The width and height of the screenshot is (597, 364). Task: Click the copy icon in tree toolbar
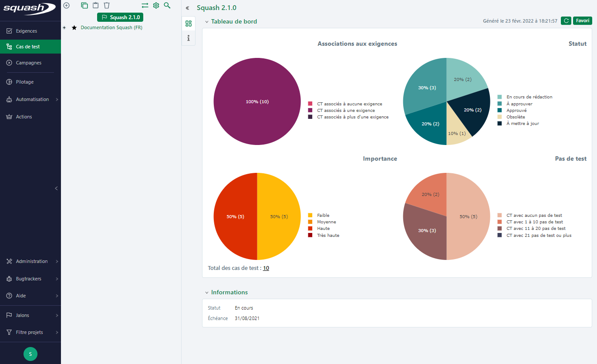point(84,5)
